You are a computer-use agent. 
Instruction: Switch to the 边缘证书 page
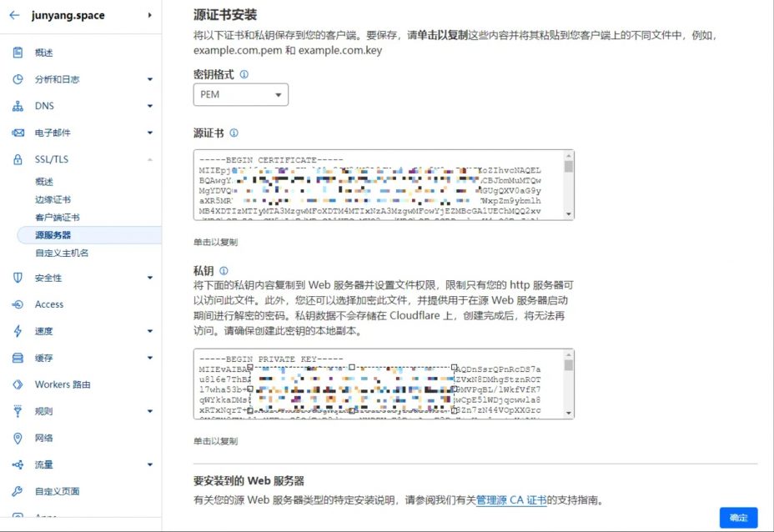pos(53,199)
